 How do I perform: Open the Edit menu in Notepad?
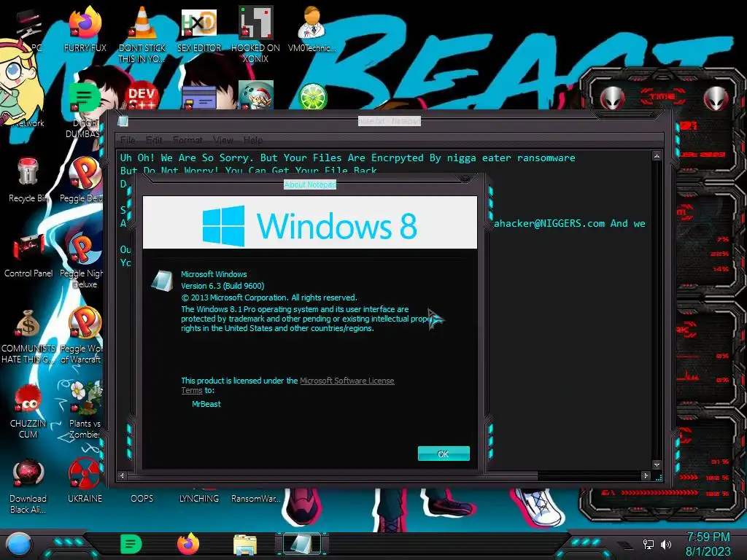click(154, 140)
